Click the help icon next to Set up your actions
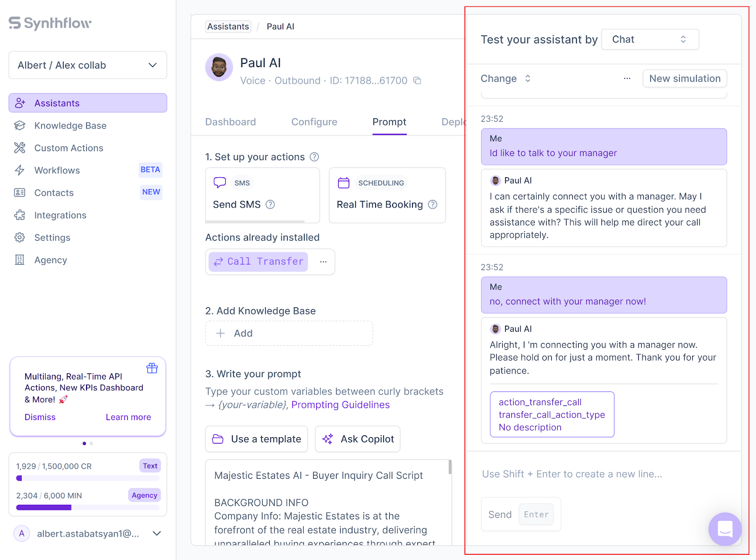This screenshot has height=560, width=756. point(314,157)
